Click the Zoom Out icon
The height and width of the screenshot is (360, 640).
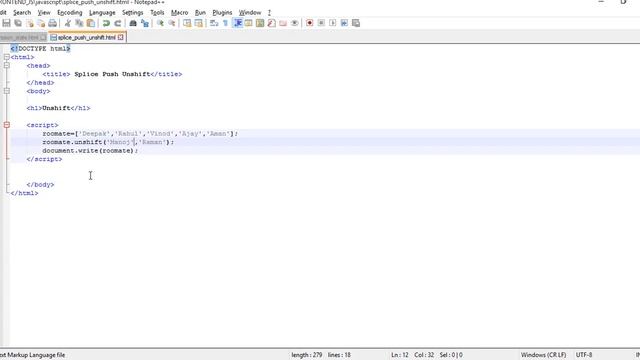[x=172, y=23]
